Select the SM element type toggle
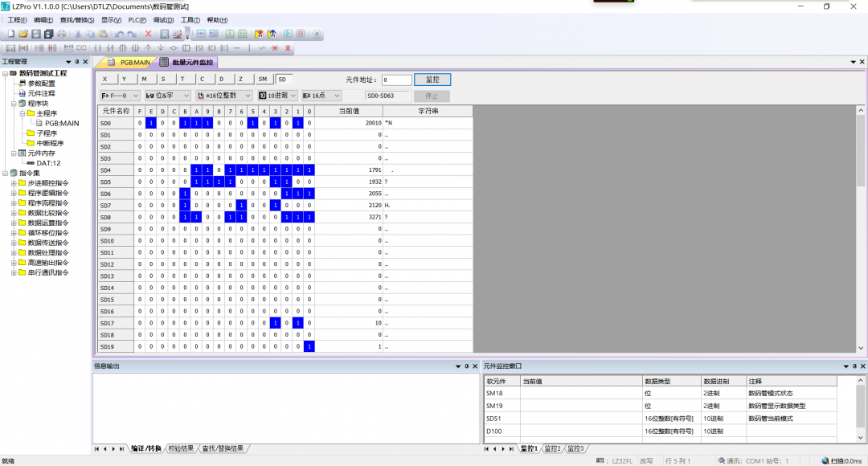Image resolution: width=868 pixels, height=466 pixels. [263, 80]
